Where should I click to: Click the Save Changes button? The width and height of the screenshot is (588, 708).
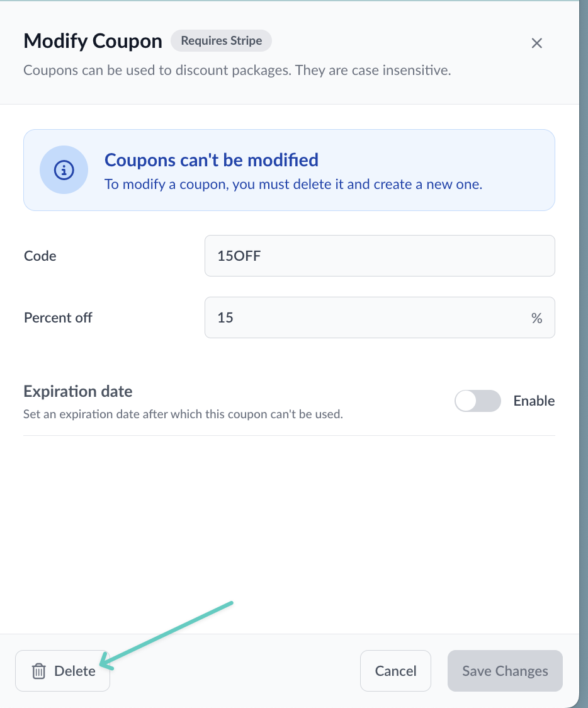[505, 671]
